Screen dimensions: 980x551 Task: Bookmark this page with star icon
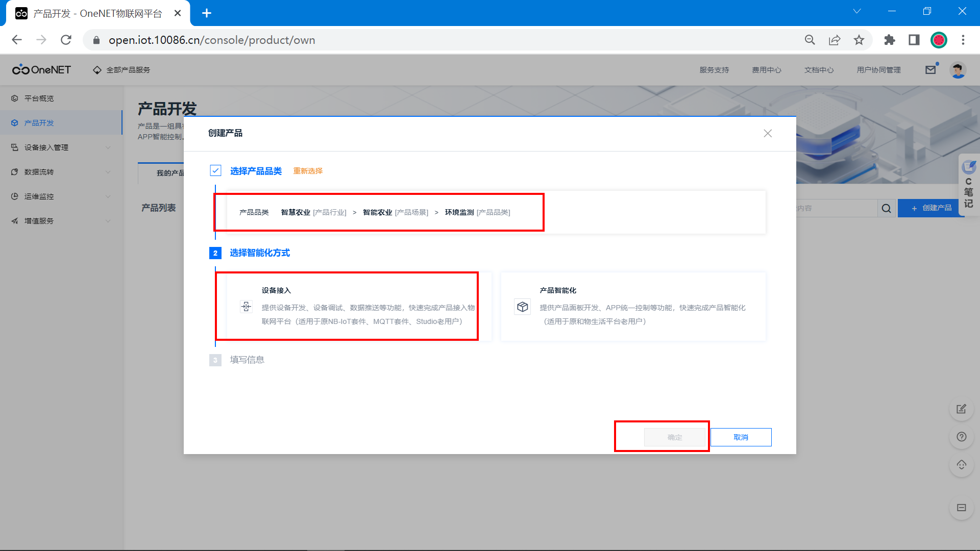click(x=859, y=40)
